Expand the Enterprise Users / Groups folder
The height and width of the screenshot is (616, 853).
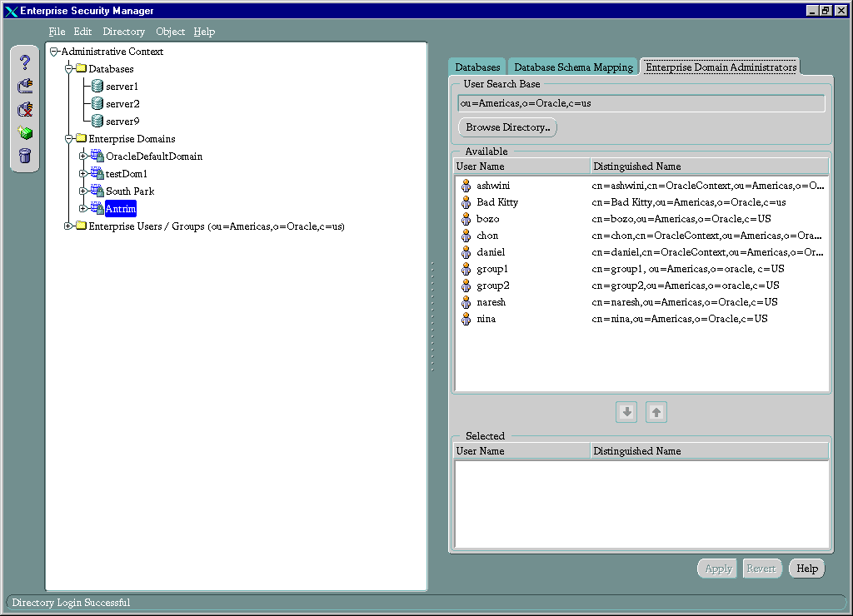pyautogui.click(x=68, y=226)
